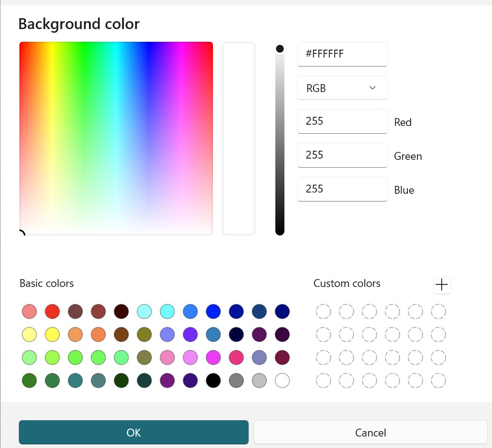Select the medium gray basic color swatch
This screenshot has width=492, height=448.
click(x=236, y=381)
